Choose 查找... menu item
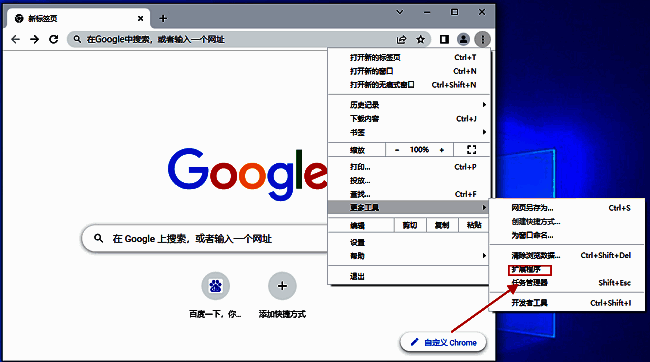650x362 pixels. click(409, 194)
